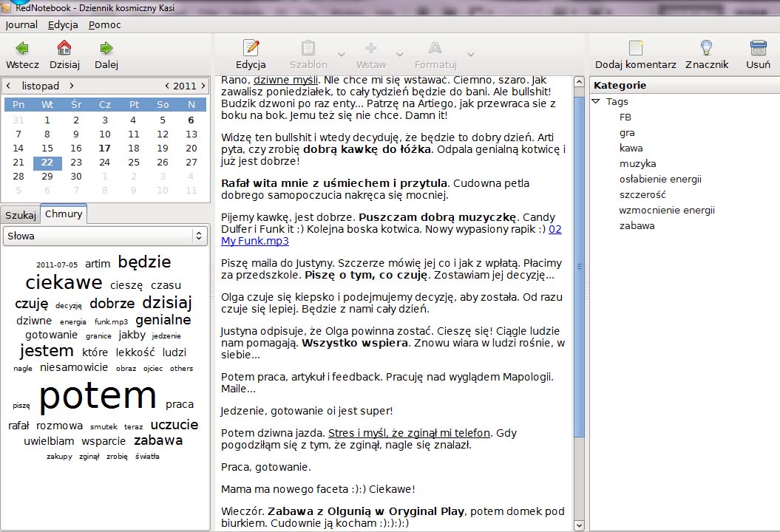Click the Usuń delete icon
This screenshot has width=780, height=532.
click(758, 49)
